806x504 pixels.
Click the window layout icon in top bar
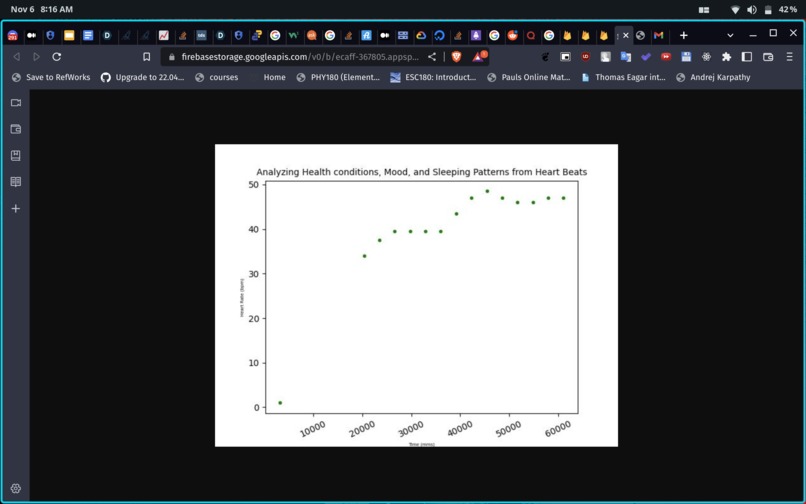tap(704, 10)
